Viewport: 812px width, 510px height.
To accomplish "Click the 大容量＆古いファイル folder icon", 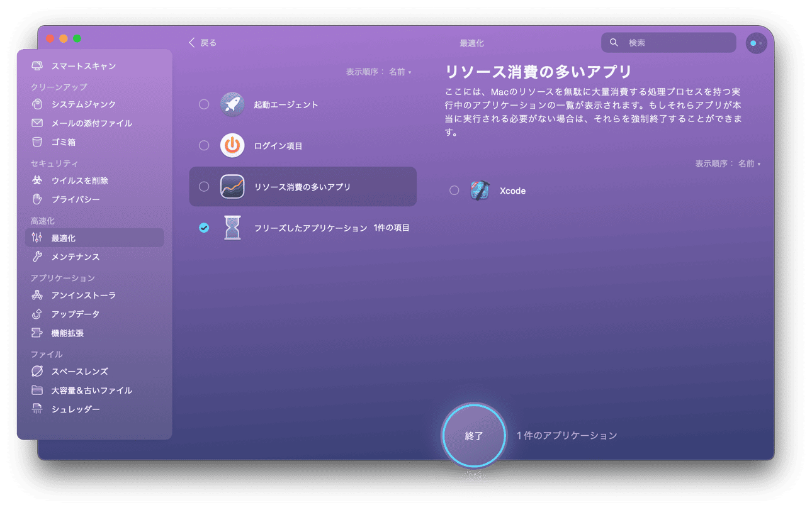I will pyautogui.click(x=37, y=390).
